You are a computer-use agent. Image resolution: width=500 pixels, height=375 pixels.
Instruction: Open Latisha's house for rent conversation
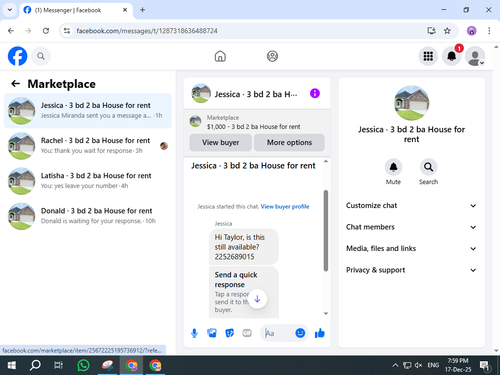(88, 181)
